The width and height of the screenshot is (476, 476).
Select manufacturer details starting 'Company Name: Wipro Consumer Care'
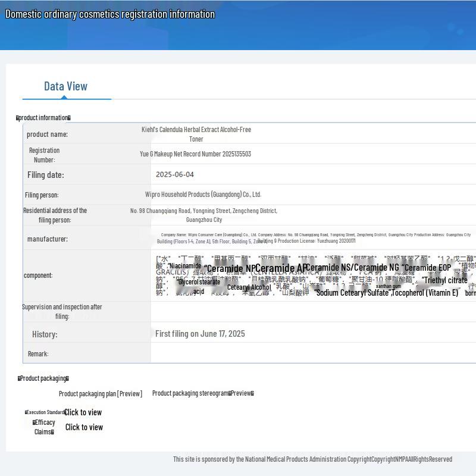pos(314,238)
